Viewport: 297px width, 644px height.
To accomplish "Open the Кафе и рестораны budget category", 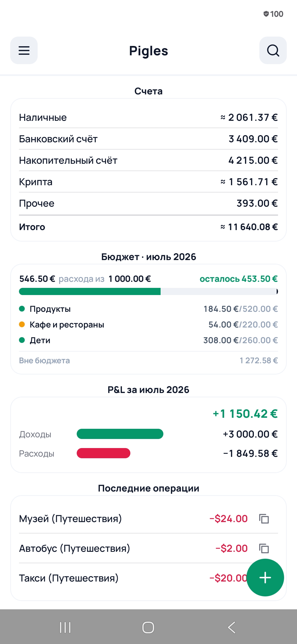I will 148,324.
